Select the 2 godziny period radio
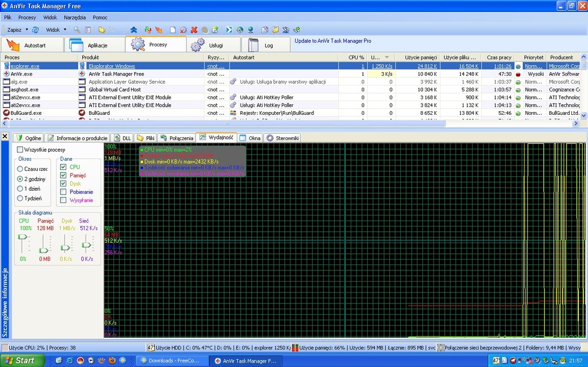Screen dimensions: 588x367 (20, 179)
